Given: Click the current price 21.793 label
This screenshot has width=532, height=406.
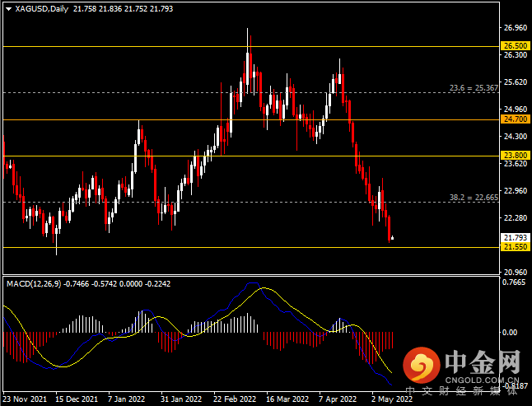Looking at the screenshot, I should (x=516, y=238).
